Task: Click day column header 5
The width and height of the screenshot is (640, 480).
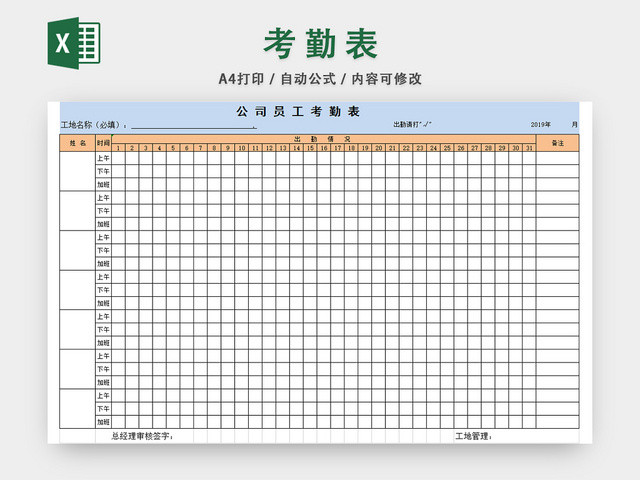Action: click(173, 148)
